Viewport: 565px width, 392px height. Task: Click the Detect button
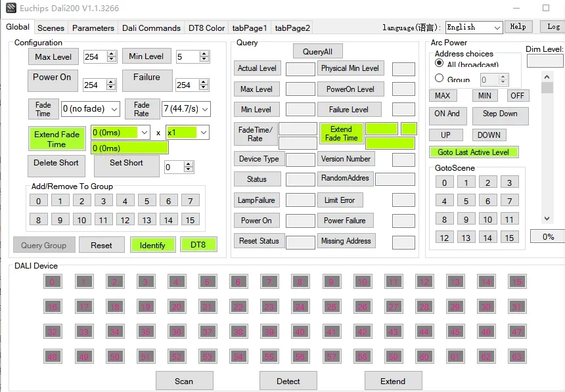pos(288,381)
